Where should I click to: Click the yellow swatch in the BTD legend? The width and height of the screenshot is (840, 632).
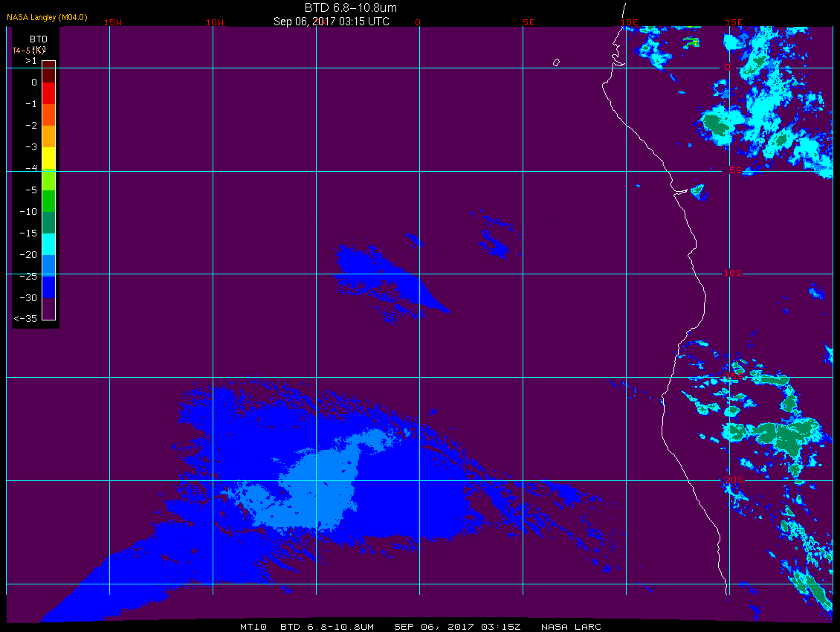click(49, 158)
